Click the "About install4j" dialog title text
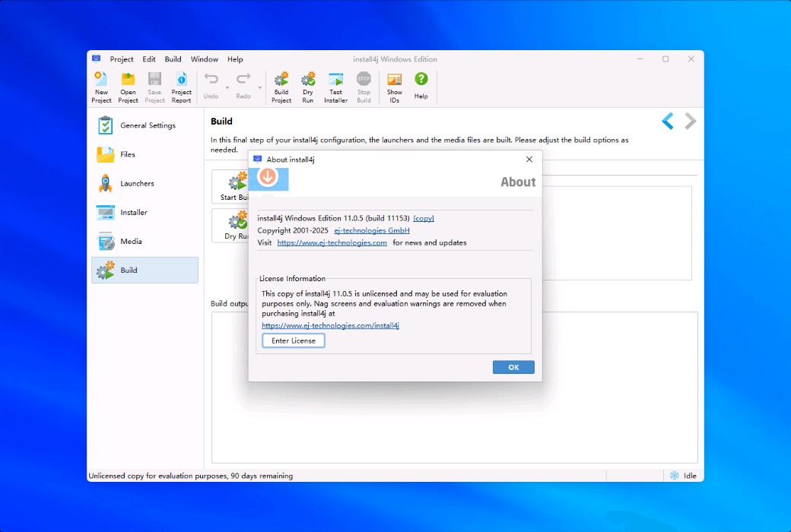Image resolution: width=791 pixels, height=532 pixels. tap(291, 160)
